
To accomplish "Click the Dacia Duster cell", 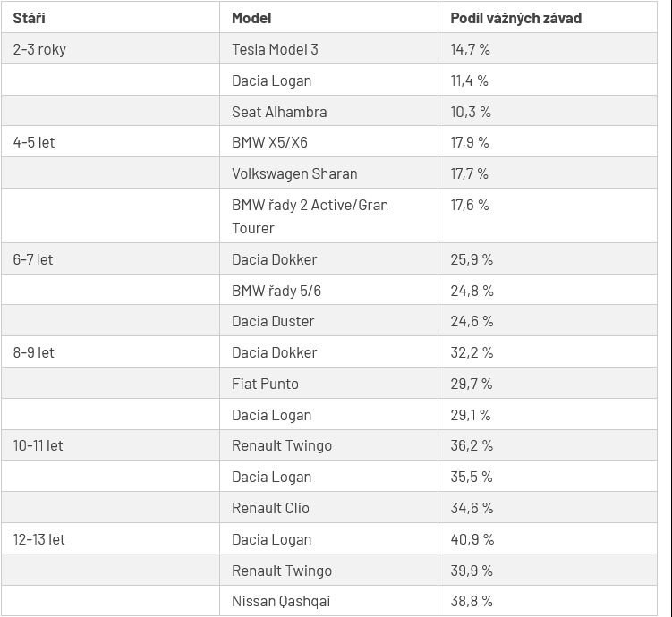I will pos(328,321).
